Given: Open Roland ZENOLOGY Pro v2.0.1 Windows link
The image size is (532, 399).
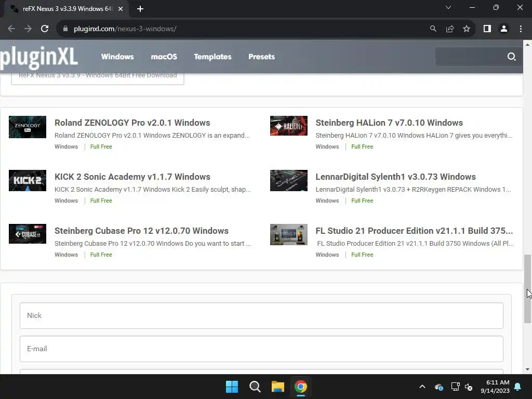Looking at the screenshot, I should pyautogui.click(x=132, y=123).
